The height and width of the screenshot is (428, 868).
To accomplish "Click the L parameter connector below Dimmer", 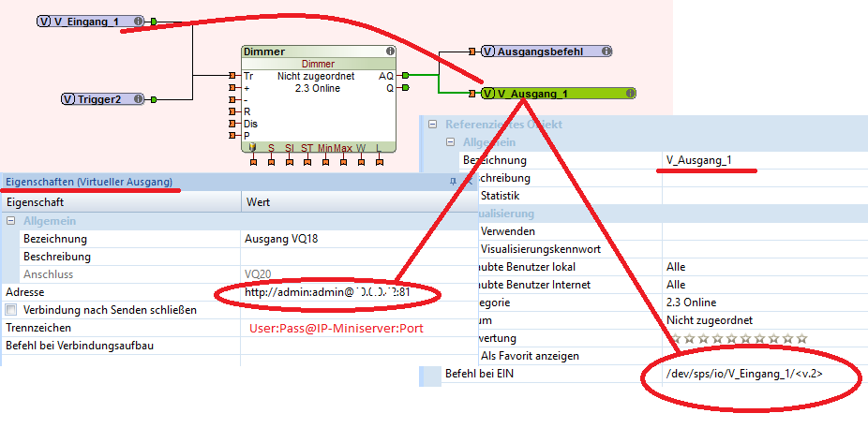I will tap(380, 162).
